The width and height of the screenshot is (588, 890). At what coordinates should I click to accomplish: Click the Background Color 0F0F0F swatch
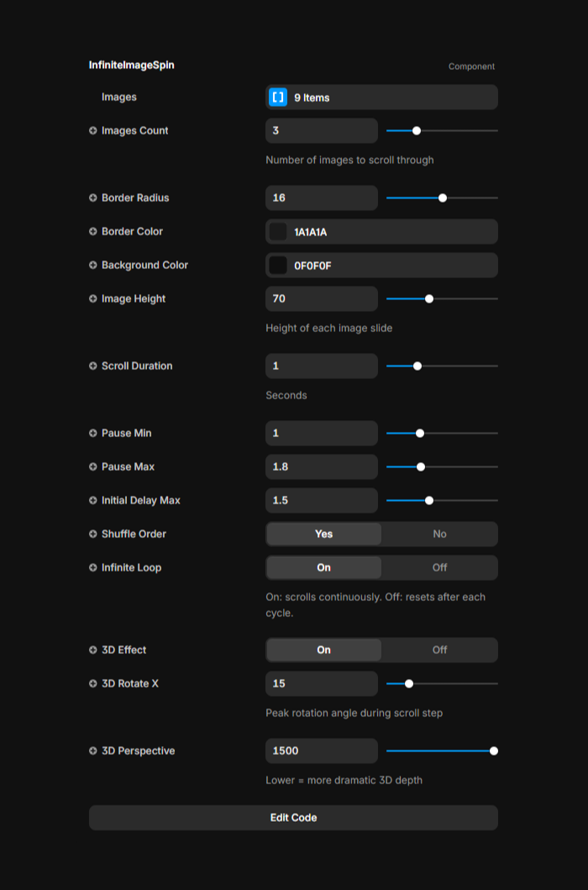click(278, 266)
